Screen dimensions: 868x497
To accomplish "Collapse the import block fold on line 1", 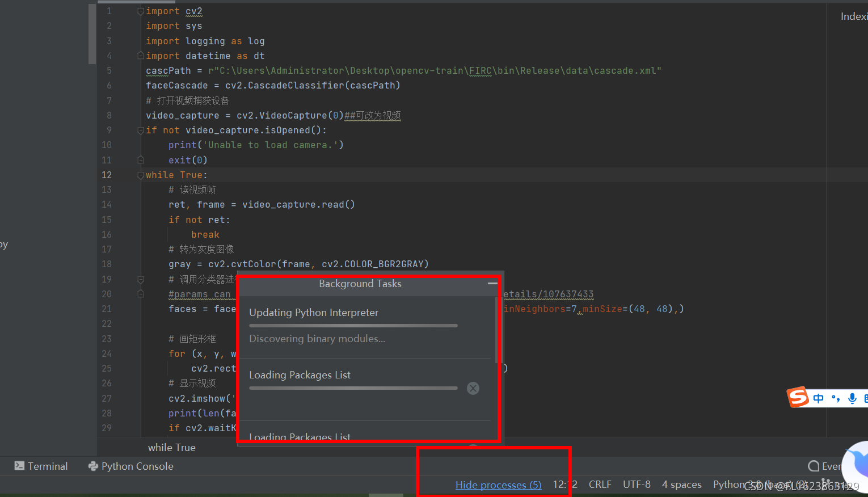I will pyautogui.click(x=141, y=11).
